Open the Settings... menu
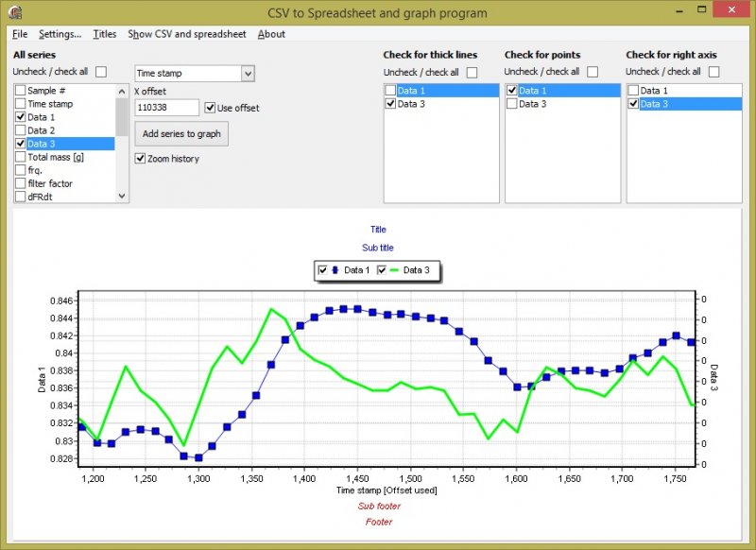 click(x=60, y=34)
